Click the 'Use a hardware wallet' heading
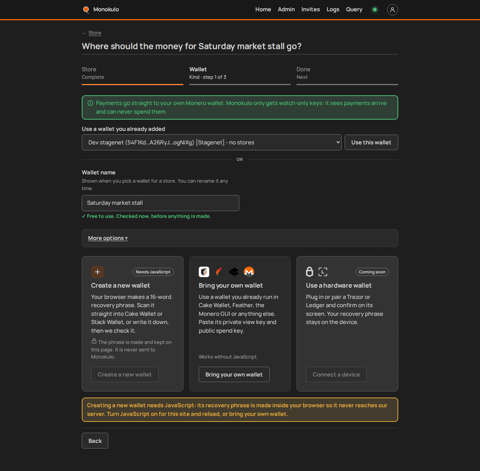 pyautogui.click(x=338, y=285)
